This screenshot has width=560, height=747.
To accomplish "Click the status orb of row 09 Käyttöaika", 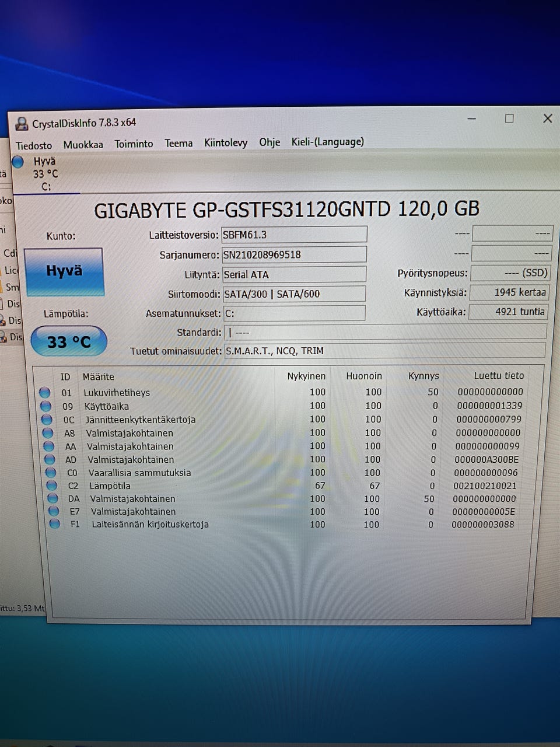I will [45, 406].
